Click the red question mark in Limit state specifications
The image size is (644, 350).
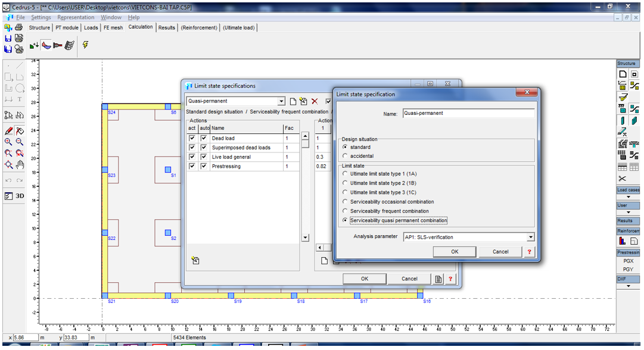(450, 279)
